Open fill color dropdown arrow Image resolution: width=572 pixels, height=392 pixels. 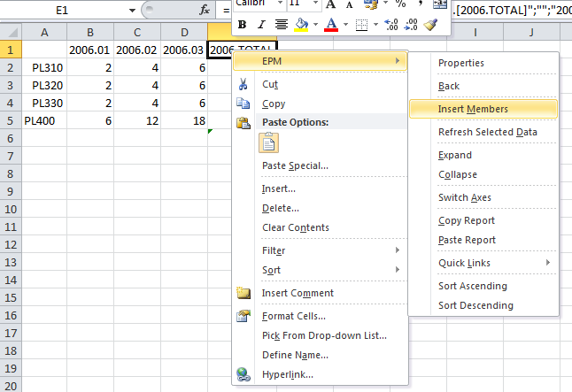[315, 25]
